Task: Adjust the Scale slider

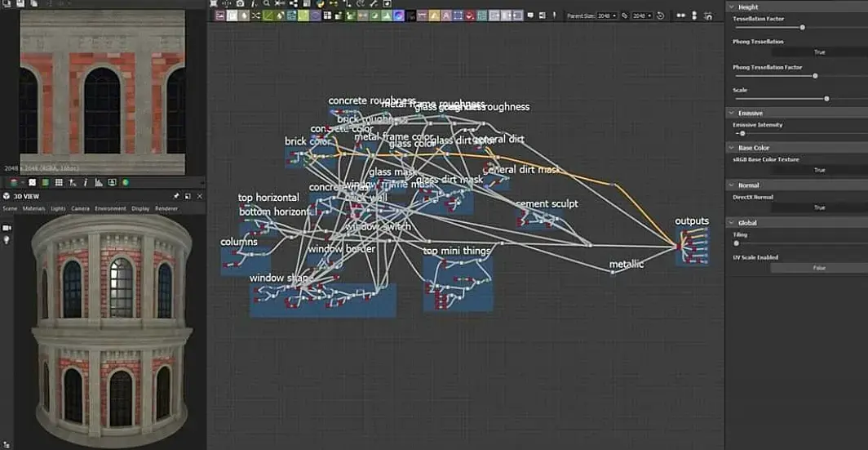Action: (826, 99)
